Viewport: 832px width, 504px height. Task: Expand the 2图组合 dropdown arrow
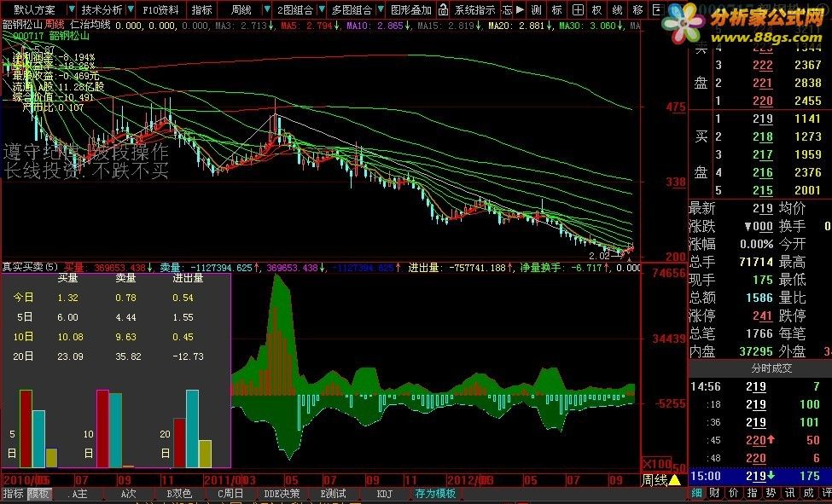(322, 9)
